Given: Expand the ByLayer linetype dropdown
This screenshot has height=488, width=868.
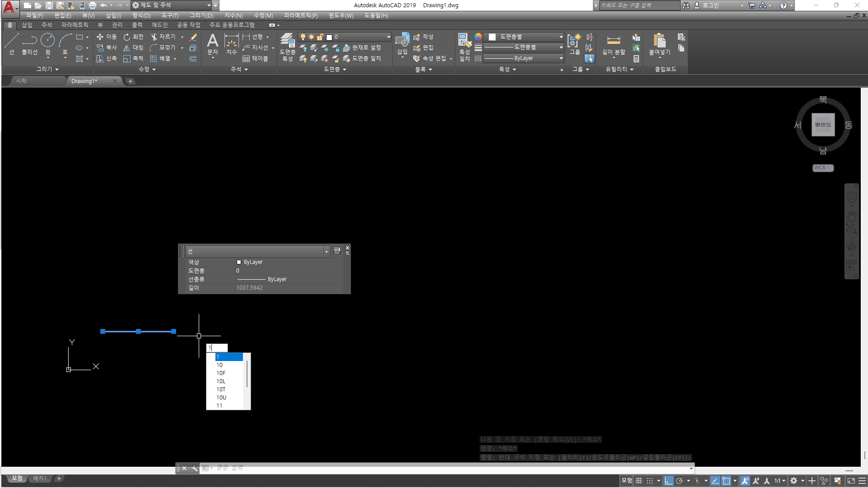Looking at the screenshot, I should click(x=561, y=58).
